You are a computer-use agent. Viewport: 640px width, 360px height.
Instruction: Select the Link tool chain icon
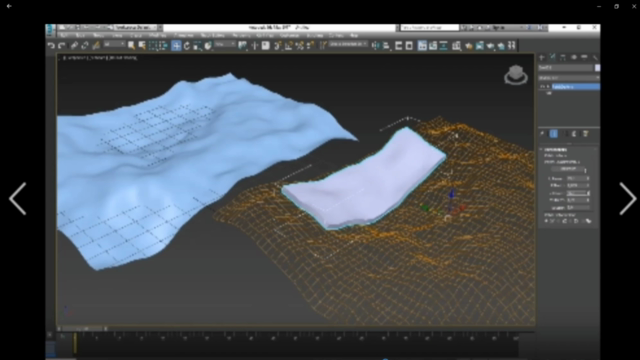(74, 45)
